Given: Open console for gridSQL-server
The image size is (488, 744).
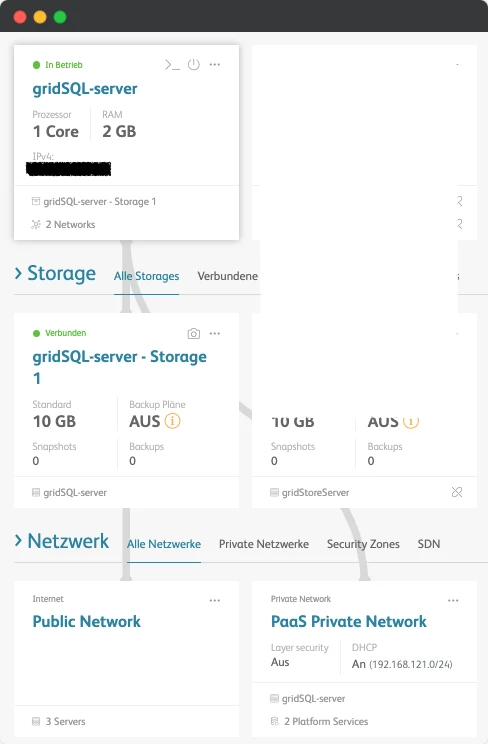Looking at the screenshot, I should pyautogui.click(x=172, y=65).
